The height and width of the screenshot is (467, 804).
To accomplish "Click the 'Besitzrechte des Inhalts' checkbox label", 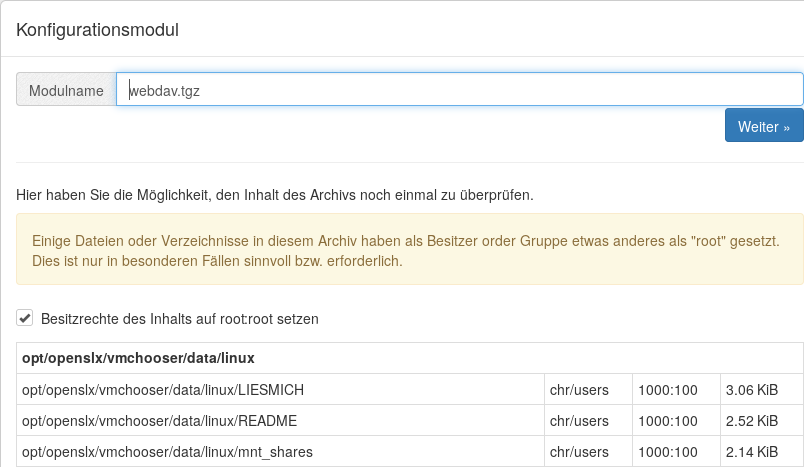I will pos(180,319).
